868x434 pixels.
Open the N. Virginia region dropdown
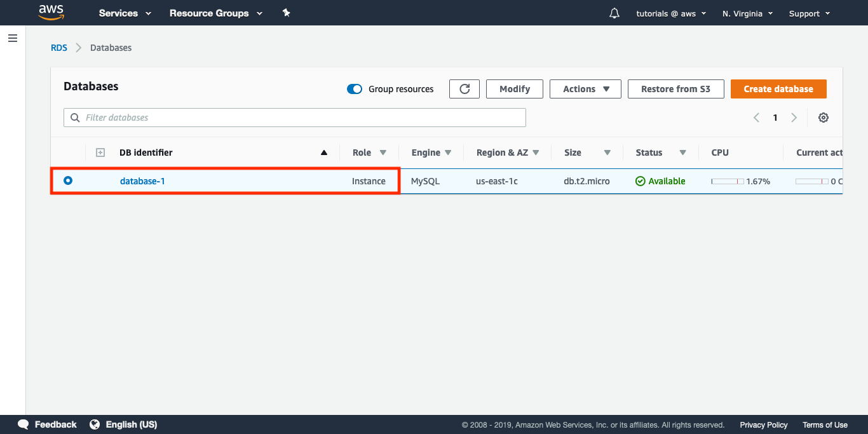coord(747,13)
